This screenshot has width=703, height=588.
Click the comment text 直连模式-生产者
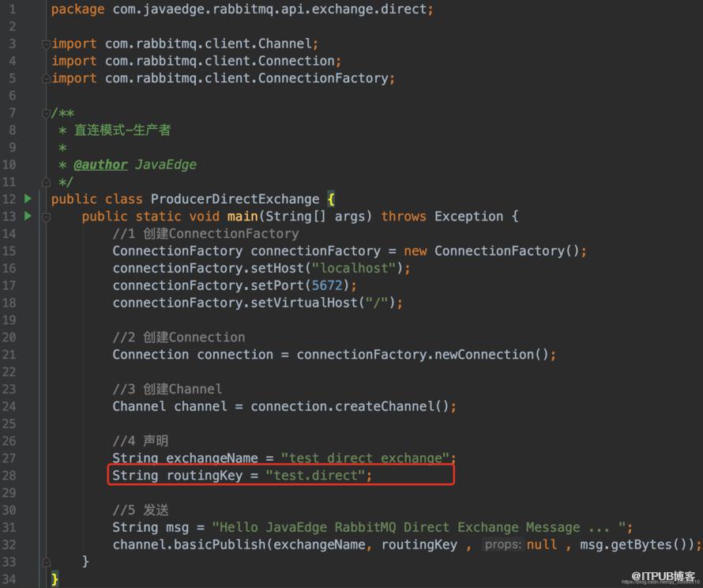(122, 130)
